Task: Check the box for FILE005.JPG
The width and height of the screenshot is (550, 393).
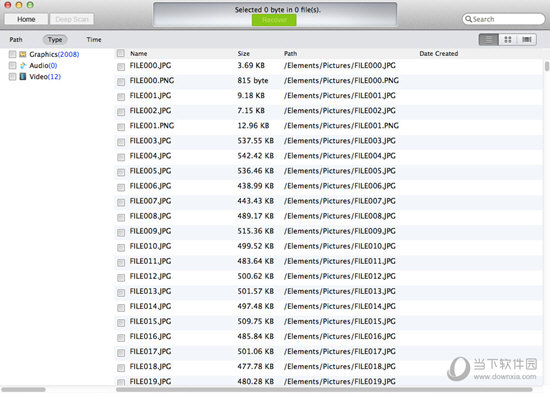Action: pyautogui.click(x=121, y=172)
